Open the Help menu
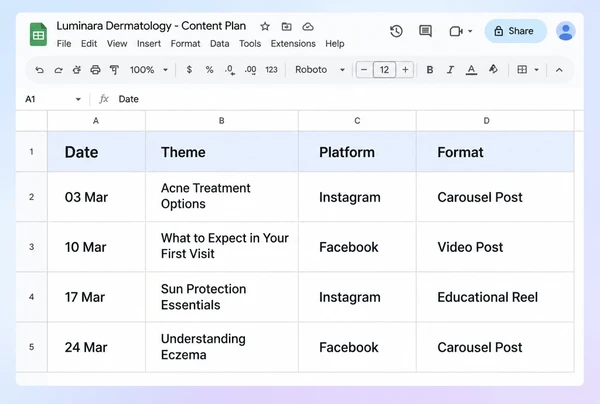Image resolution: width=600 pixels, height=404 pixels. [335, 44]
